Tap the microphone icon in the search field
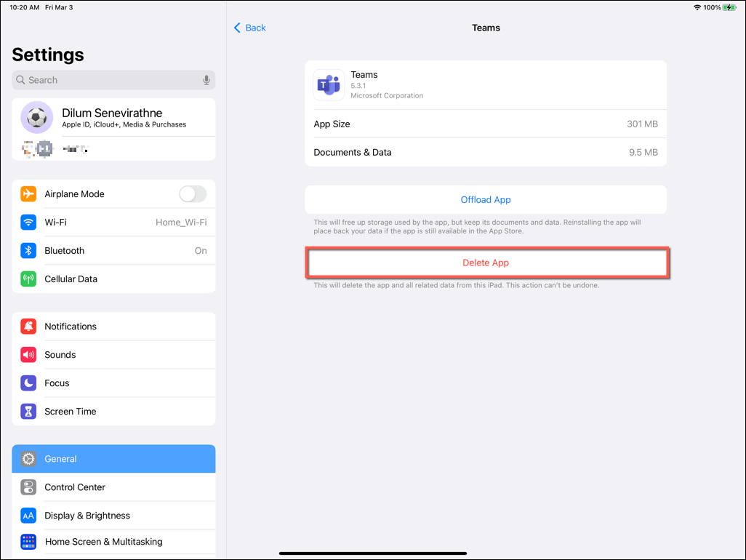The height and width of the screenshot is (560, 746). click(x=206, y=80)
